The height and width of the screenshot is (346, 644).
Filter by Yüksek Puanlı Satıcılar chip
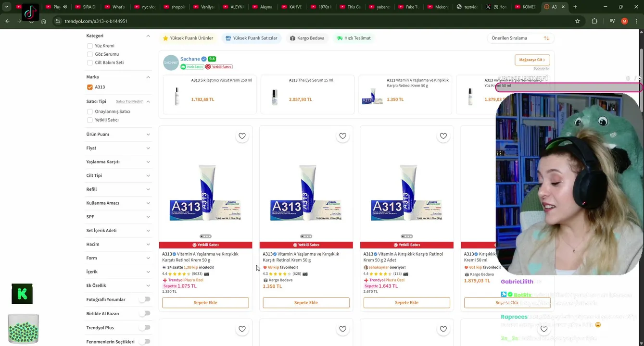pos(252,38)
